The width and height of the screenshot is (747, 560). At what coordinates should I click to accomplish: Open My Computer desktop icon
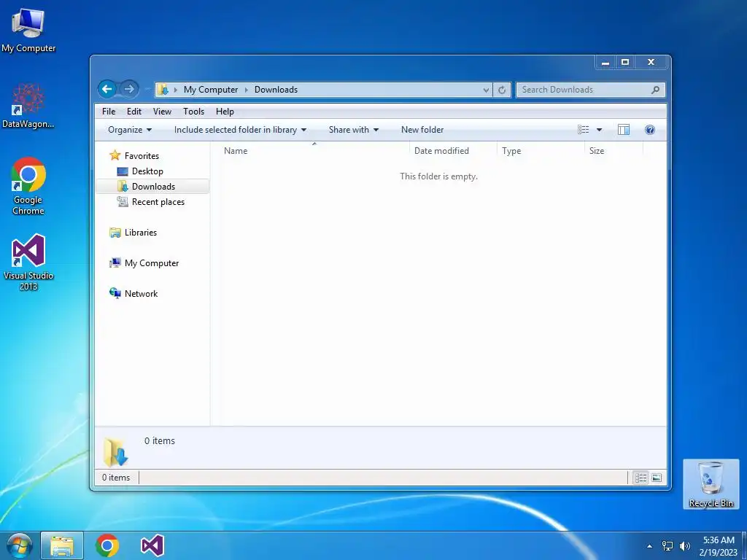pyautogui.click(x=28, y=31)
